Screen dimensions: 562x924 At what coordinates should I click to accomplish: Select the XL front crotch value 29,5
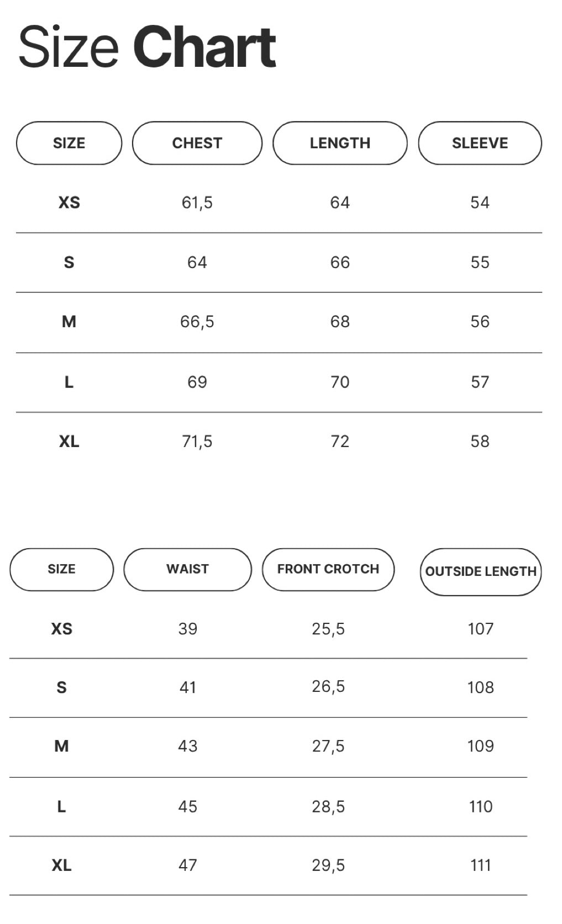pos(328,865)
